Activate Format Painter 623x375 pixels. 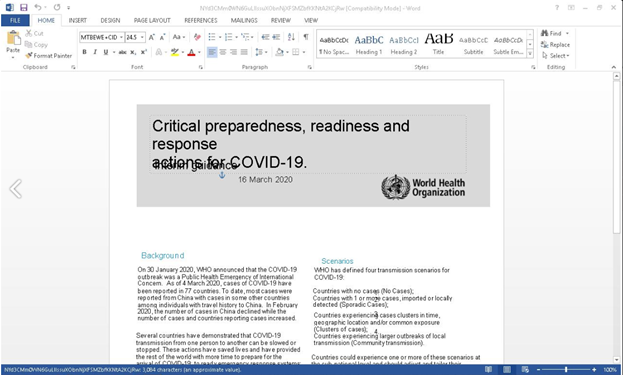tap(48, 56)
